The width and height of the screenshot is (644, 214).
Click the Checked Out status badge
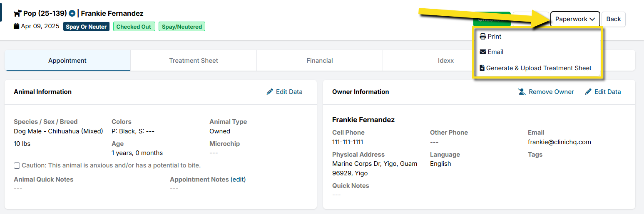tap(134, 27)
